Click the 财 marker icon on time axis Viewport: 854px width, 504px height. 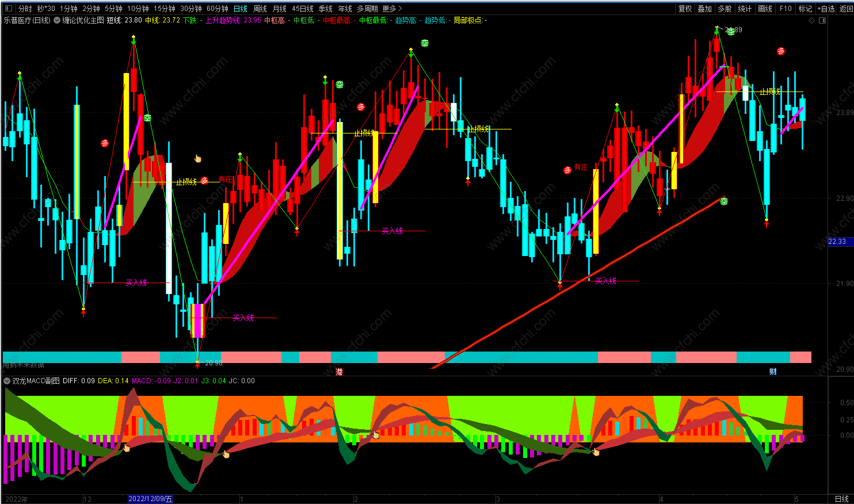coord(773,372)
